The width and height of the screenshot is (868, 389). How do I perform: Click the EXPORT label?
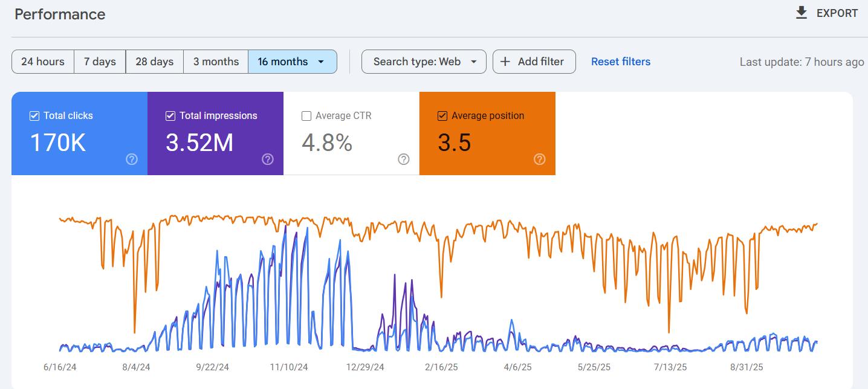[x=837, y=13]
